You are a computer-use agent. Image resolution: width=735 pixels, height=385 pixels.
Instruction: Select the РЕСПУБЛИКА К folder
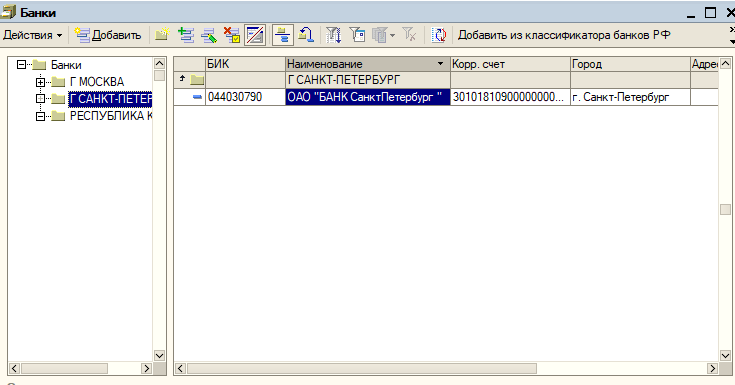coord(111,116)
